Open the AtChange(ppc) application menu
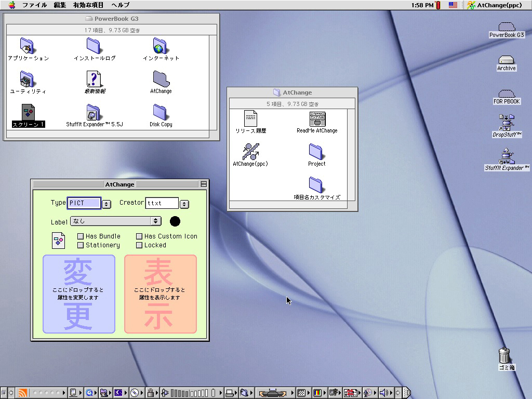Image resolution: width=532 pixels, height=399 pixels. click(x=495, y=5)
